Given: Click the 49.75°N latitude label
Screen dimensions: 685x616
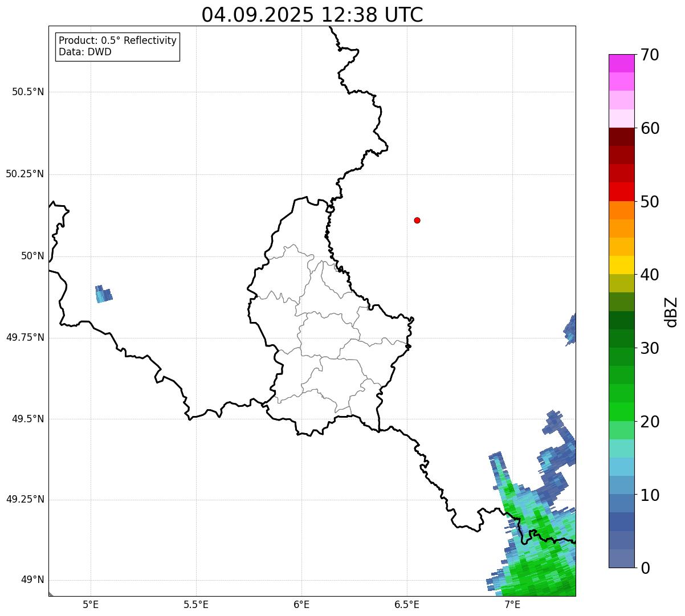Looking at the screenshot, I should click(x=25, y=337).
